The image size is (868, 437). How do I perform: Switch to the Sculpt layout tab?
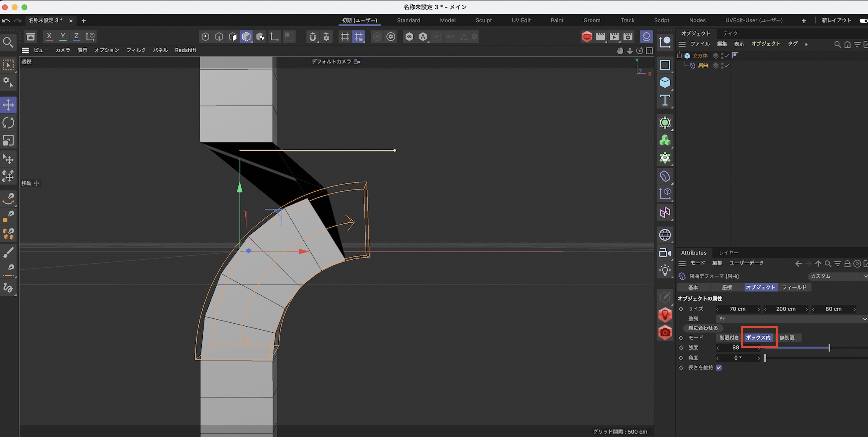point(483,20)
